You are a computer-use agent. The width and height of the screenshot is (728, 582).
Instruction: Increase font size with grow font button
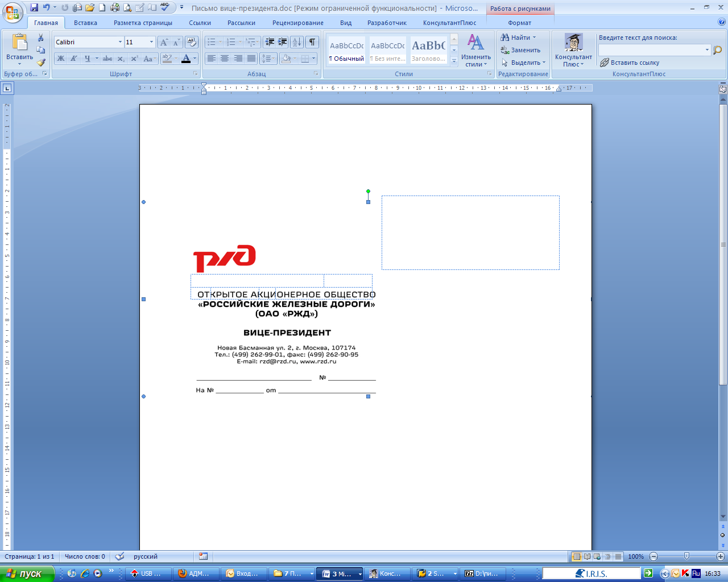(164, 42)
